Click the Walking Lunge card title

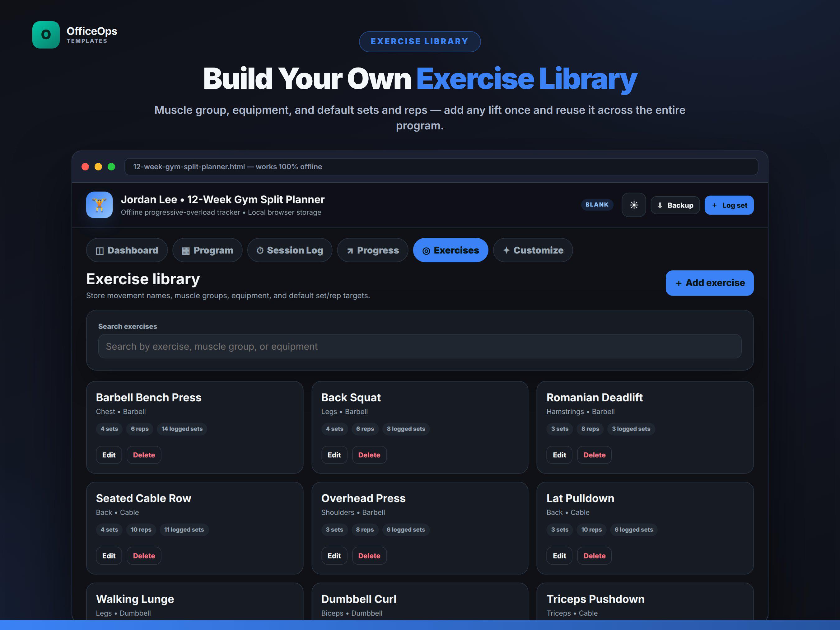click(135, 599)
